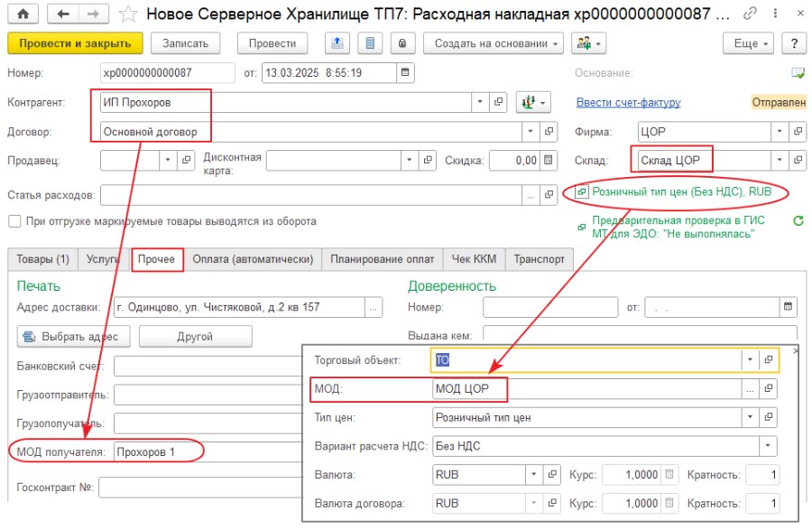Viewport: 812px width, 530px height.
Task: Click the Провести button
Action: tap(272, 43)
